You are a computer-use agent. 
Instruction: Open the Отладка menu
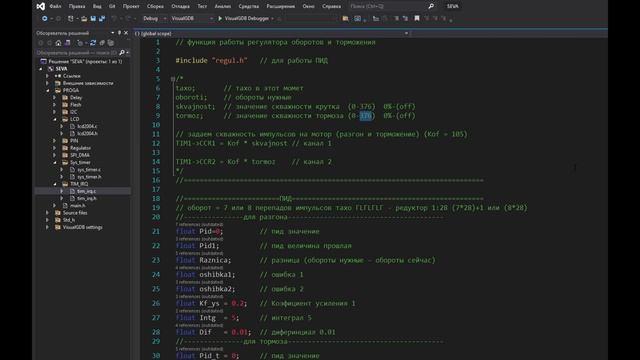(x=180, y=6)
